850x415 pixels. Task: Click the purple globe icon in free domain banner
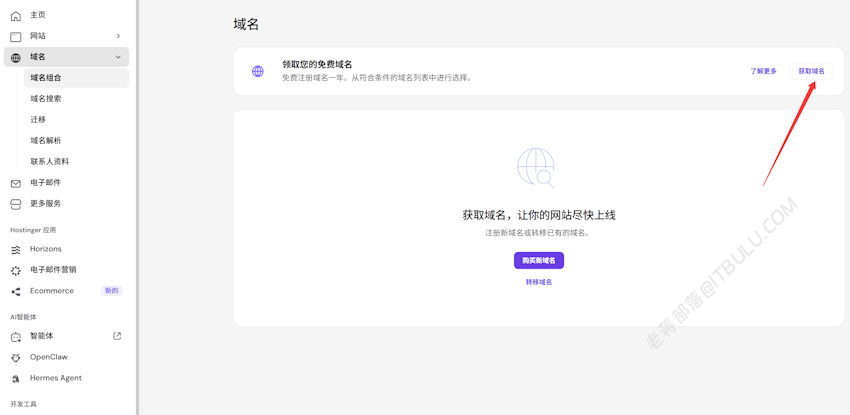click(258, 72)
